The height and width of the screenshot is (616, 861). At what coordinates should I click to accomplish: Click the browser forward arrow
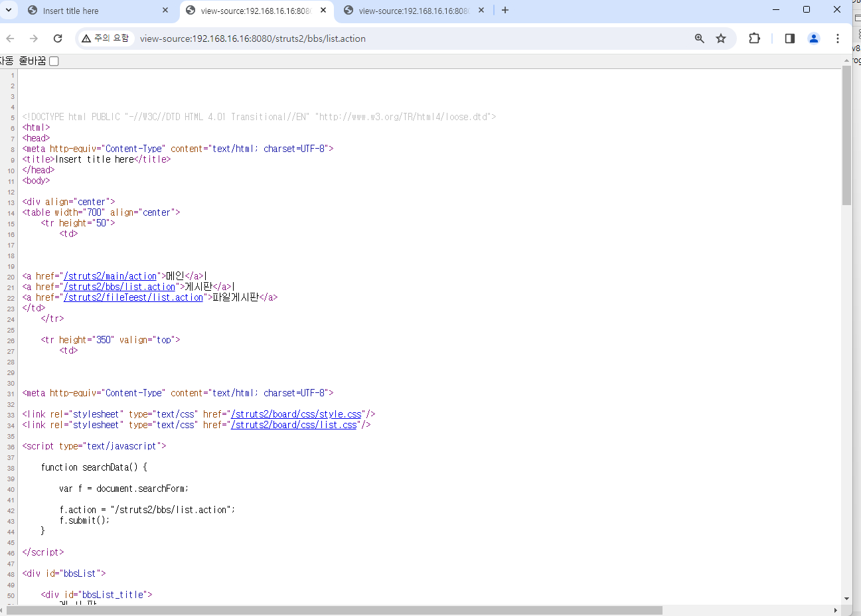(x=34, y=38)
